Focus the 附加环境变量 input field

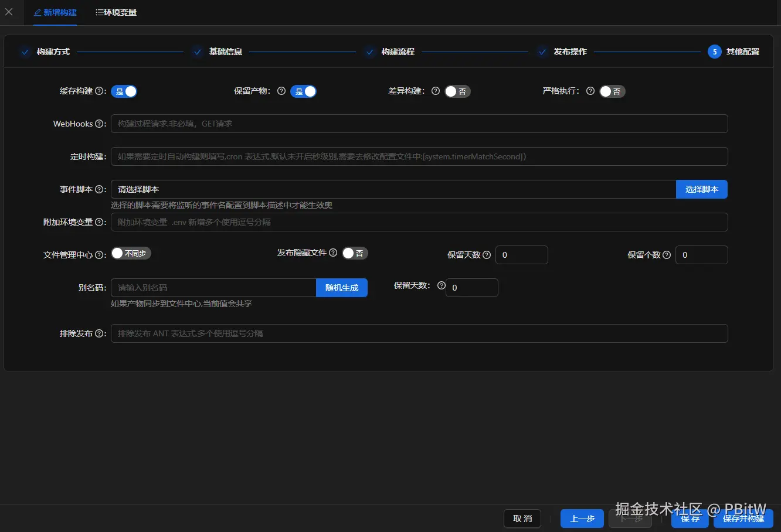(x=419, y=222)
